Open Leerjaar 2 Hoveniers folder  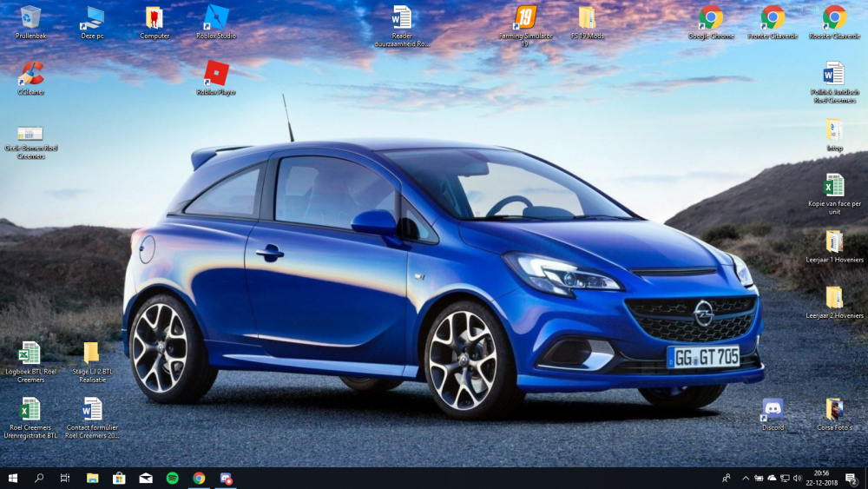(834, 302)
